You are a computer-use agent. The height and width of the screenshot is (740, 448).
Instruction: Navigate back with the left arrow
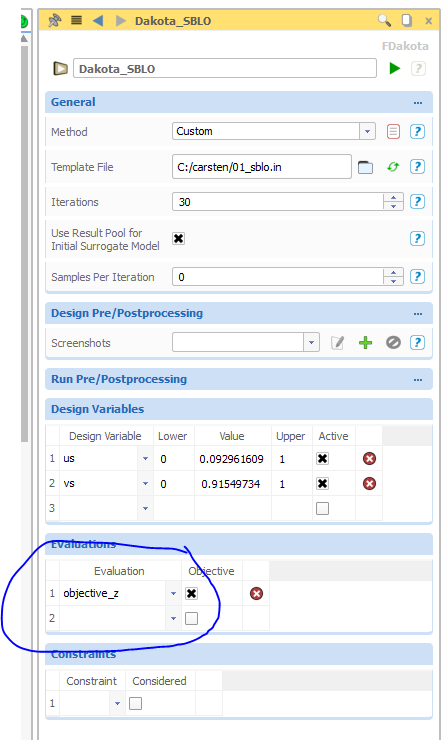click(x=98, y=20)
